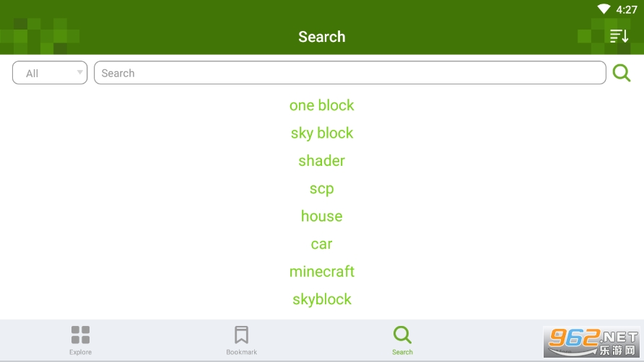Choose the "sky block" suggestion

322,133
